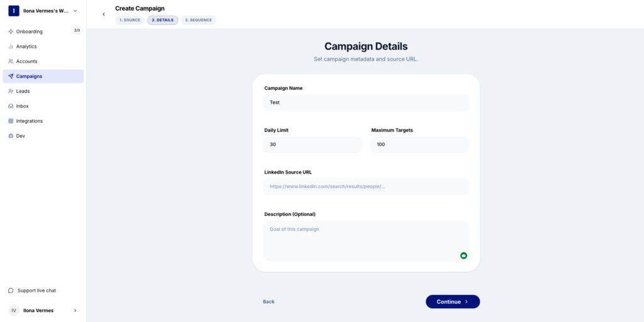Click the Onboarding lightning icon

(11, 31)
